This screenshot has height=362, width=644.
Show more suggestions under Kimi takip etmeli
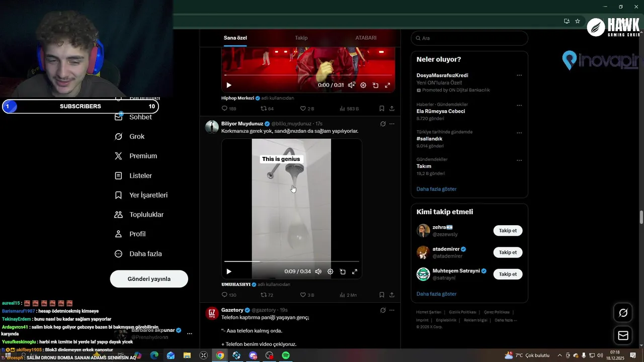coord(436,294)
